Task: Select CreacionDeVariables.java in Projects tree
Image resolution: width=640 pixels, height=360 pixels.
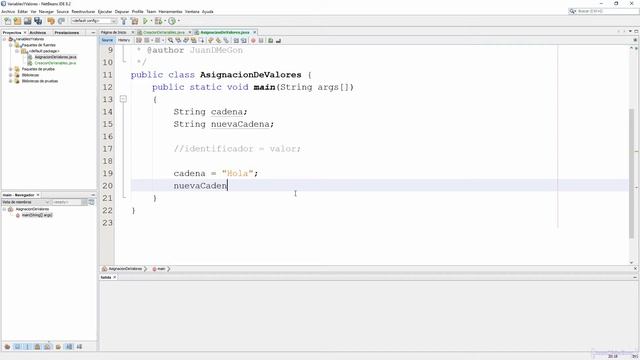Action: [x=55, y=63]
